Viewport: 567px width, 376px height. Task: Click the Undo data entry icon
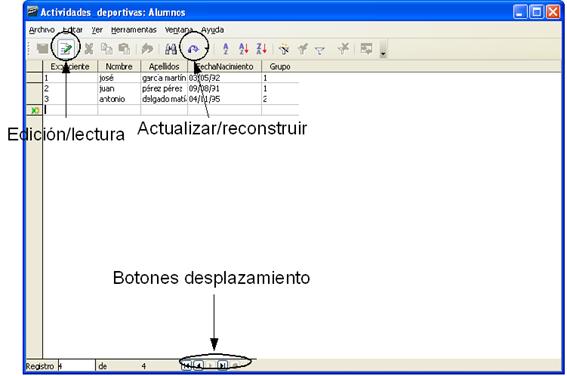coord(147,48)
